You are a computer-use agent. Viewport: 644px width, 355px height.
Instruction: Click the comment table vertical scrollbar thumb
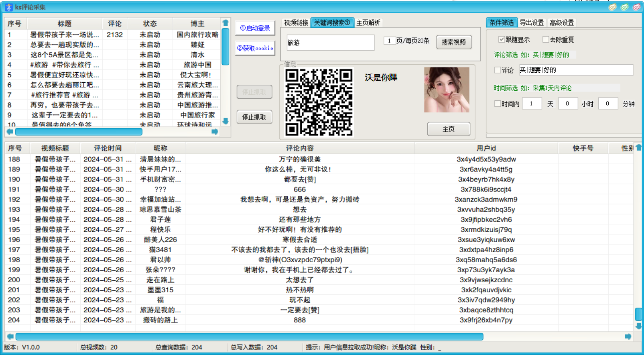pos(638,314)
